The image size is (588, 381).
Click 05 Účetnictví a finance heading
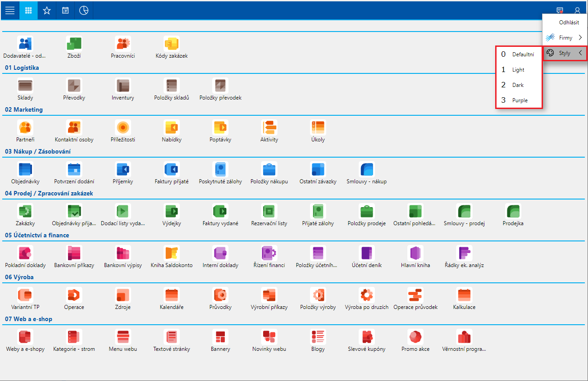(x=37, y=235)
